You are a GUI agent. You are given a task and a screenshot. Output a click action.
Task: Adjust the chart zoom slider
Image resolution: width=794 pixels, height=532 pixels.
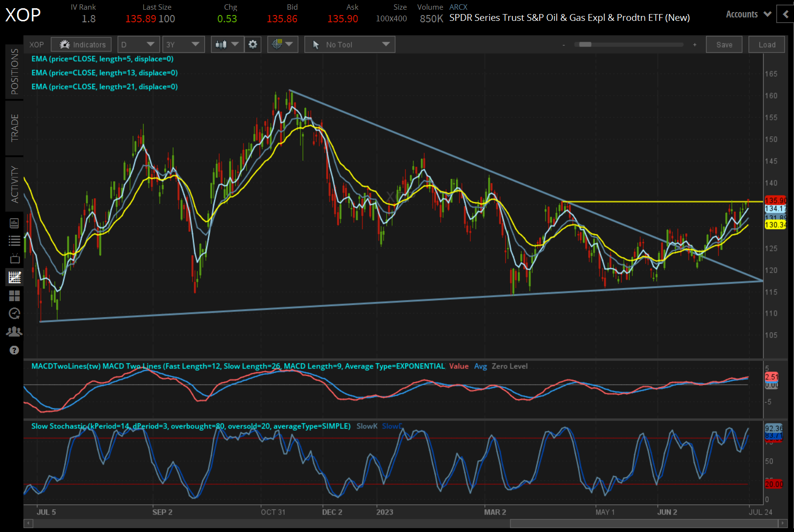coord(585,44)
